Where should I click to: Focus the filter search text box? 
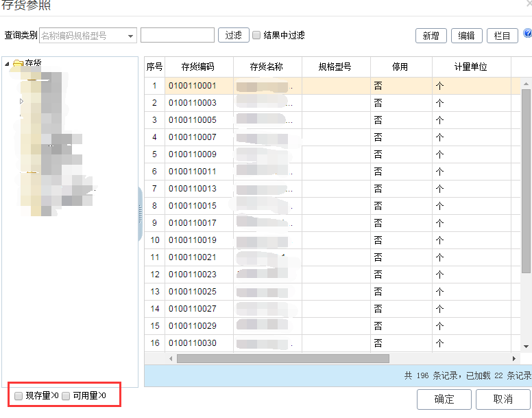178,35
